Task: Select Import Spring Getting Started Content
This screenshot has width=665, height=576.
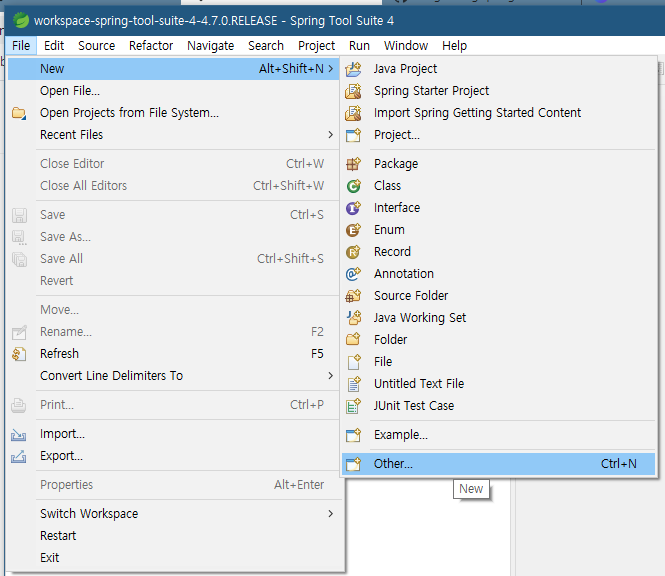Action: click(x=498, y=113)
